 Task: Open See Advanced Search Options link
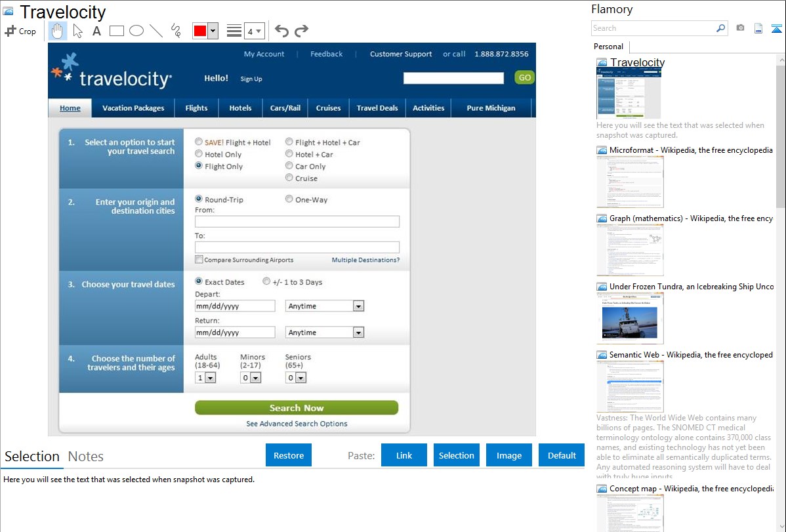click(297, 424)
